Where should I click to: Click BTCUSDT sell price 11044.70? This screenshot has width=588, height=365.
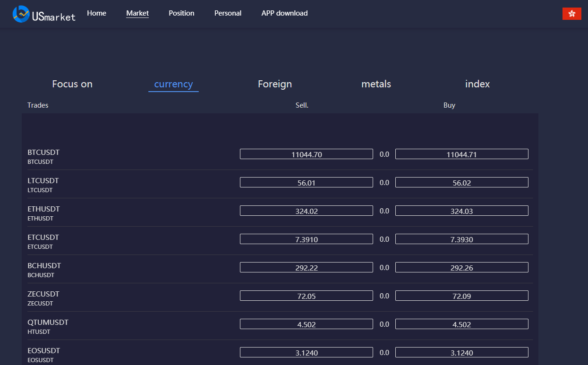(307, 154)
